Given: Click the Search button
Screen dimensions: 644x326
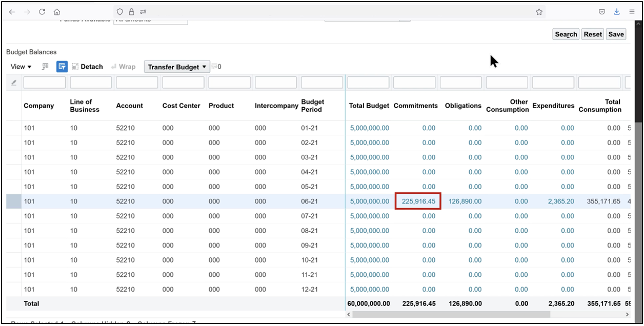Looking at the screenshot, I should 566,34.
